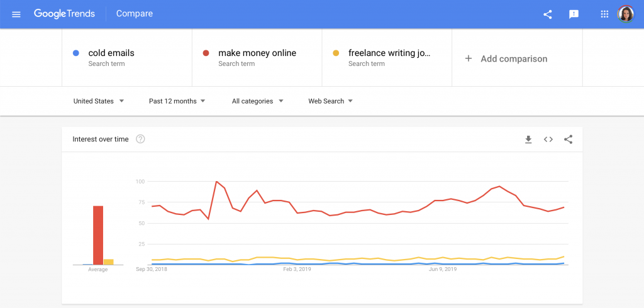Open the Google apps grid
The image size is (644, 308).
pyautogui.click(x=604, y=14)
